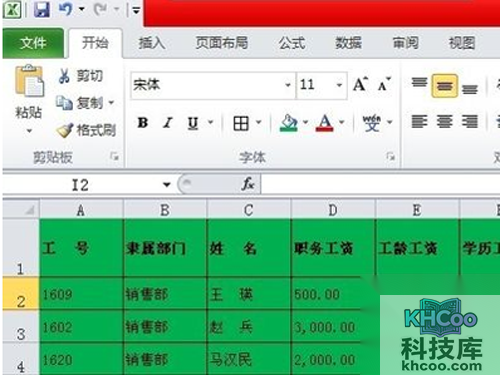500x375 pixels.
Task: Expand the font color dropdown
Action: (x=342, y=123)
